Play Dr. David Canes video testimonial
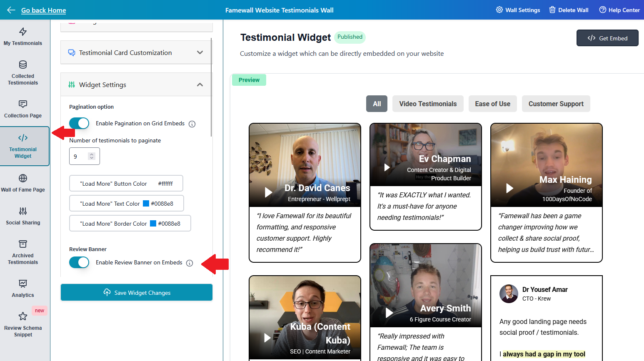The height and width of the screenshot is (361, 644). click(269, 192)
